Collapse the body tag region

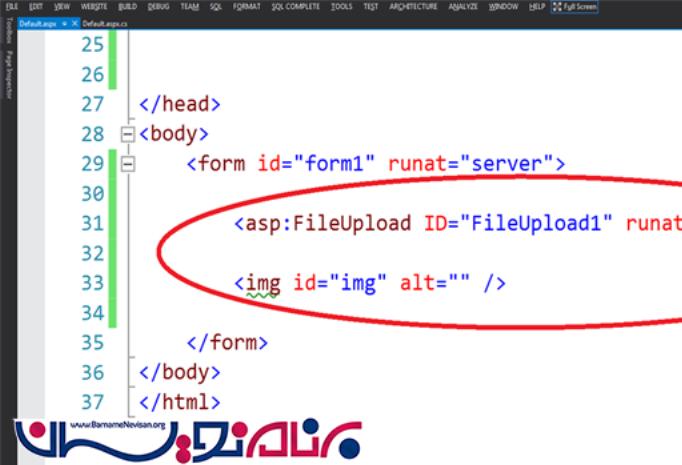click(127, 134)
